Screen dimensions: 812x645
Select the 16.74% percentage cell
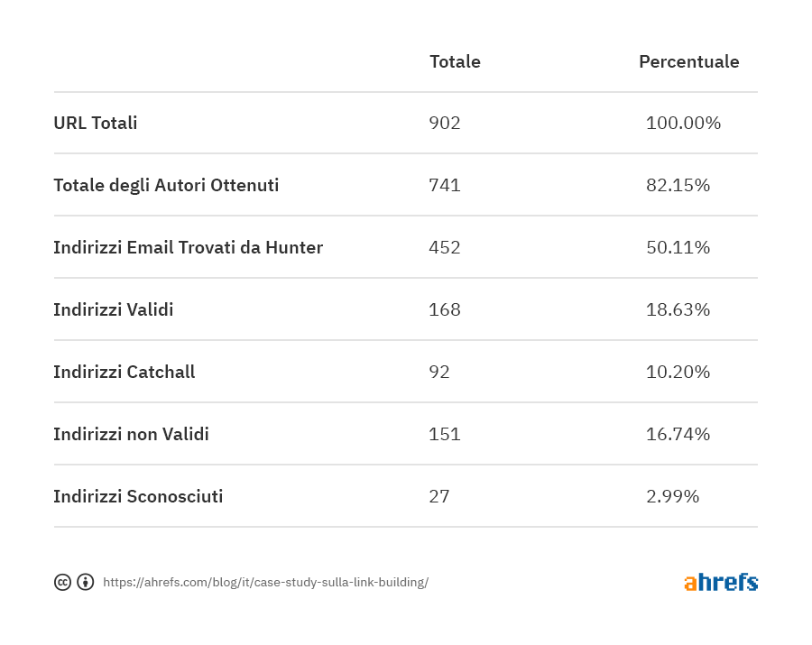pos(678,434)
